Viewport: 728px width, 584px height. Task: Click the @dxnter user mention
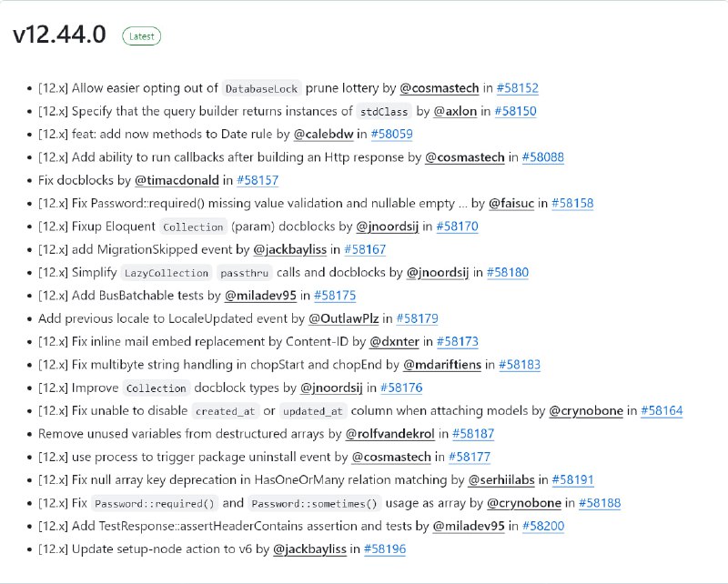[x=399, y=341]
